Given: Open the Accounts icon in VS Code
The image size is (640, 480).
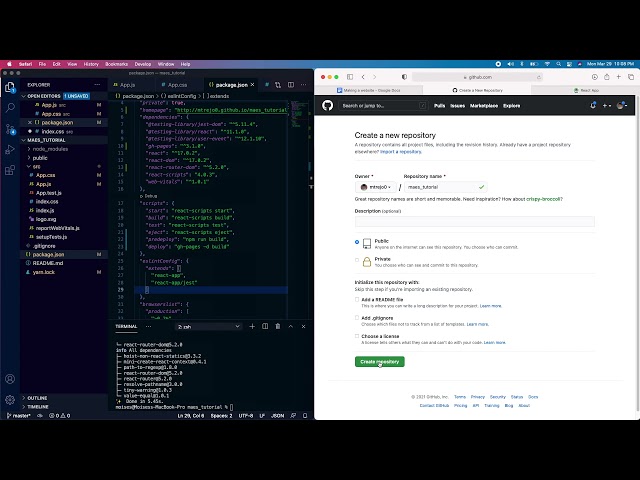Looking at the screenshot, I should [x=10, y=379].
